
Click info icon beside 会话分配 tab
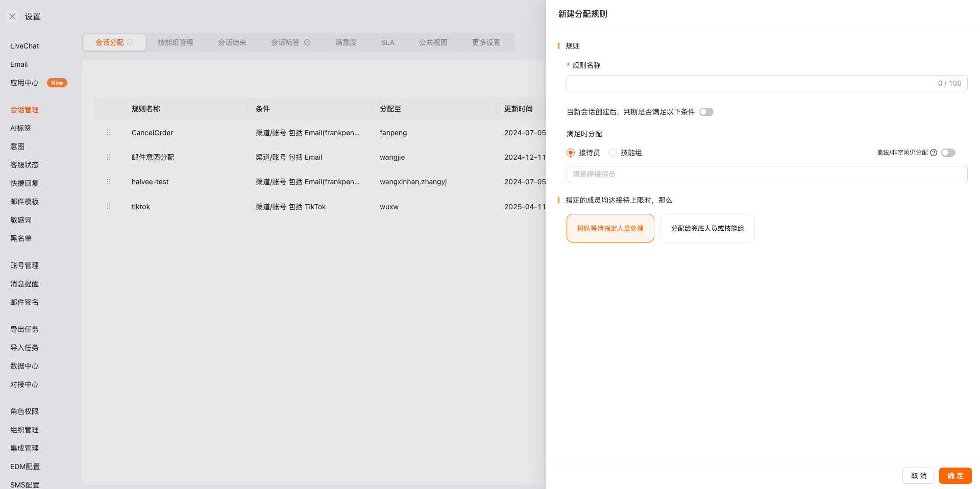click(x=130, y=42)
